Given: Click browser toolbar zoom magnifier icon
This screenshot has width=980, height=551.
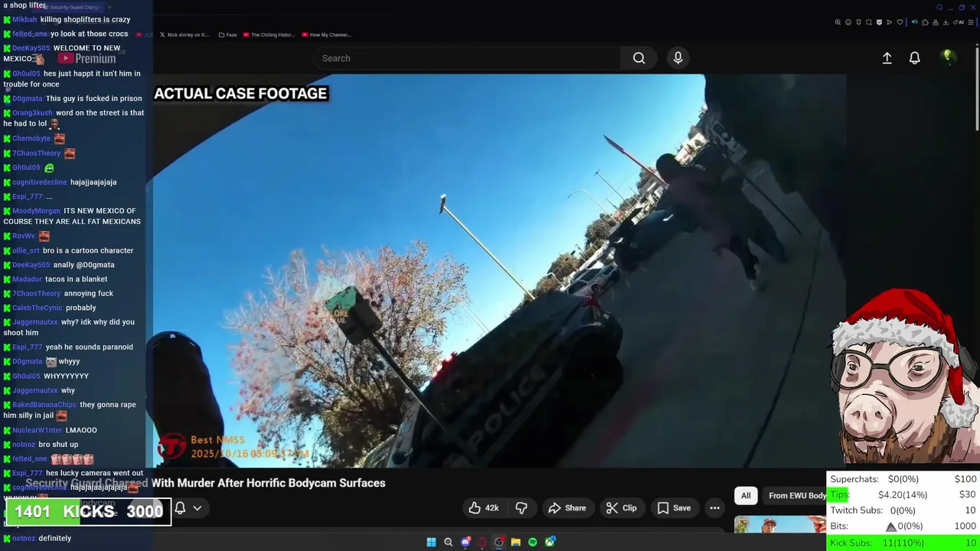Looking at the screenshot, I should pyautogui.click(x=838, y=22).
